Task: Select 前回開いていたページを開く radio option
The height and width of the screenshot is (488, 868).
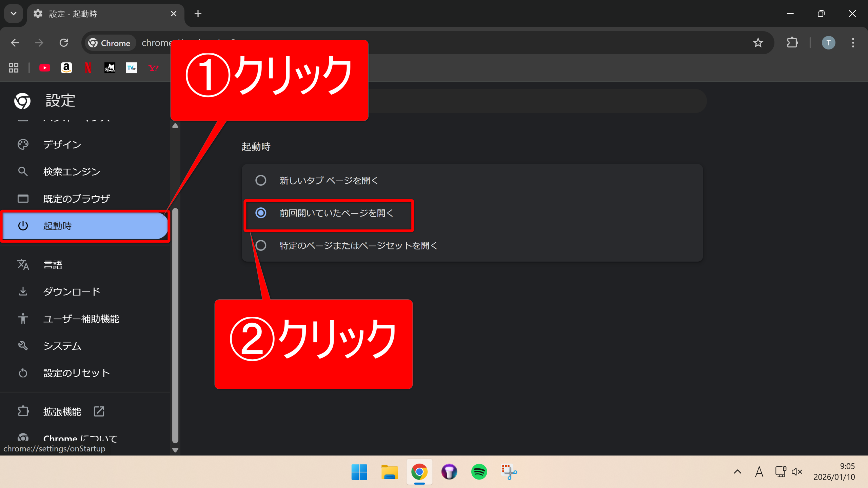Action: pos(261,213)
